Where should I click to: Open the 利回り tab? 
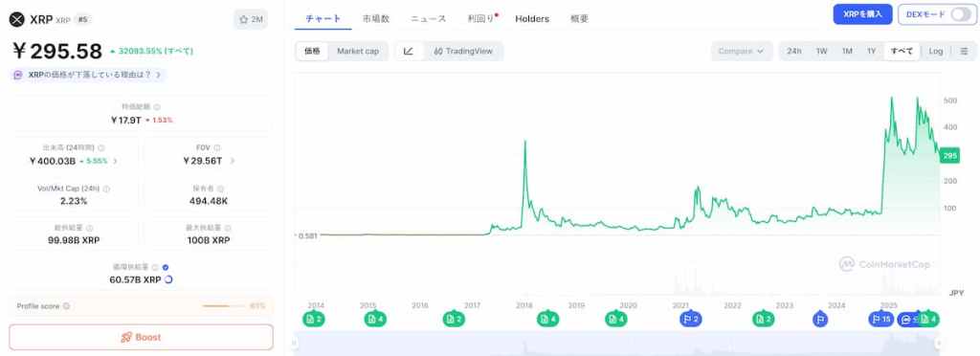tap(481, 19)
